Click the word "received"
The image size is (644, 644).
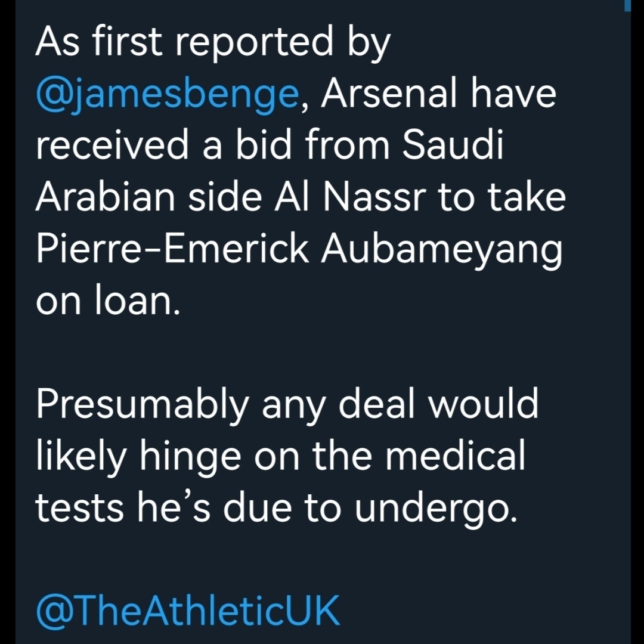(117, 147)
